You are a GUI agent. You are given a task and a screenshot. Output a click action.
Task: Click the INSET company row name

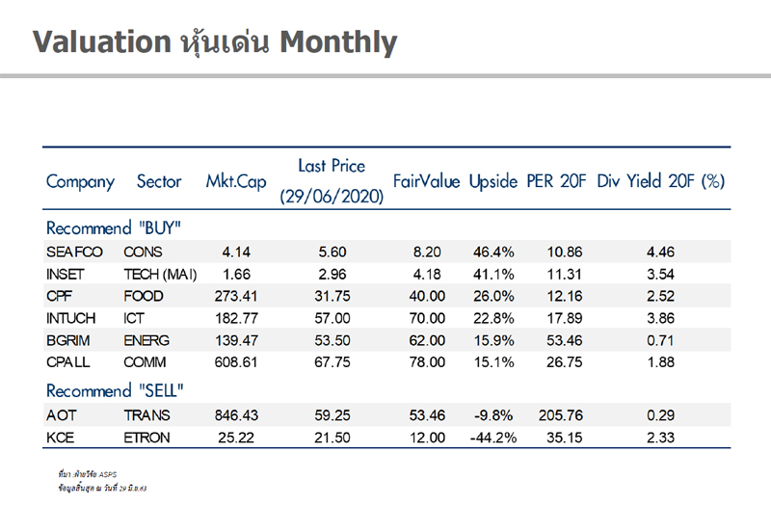65,274
